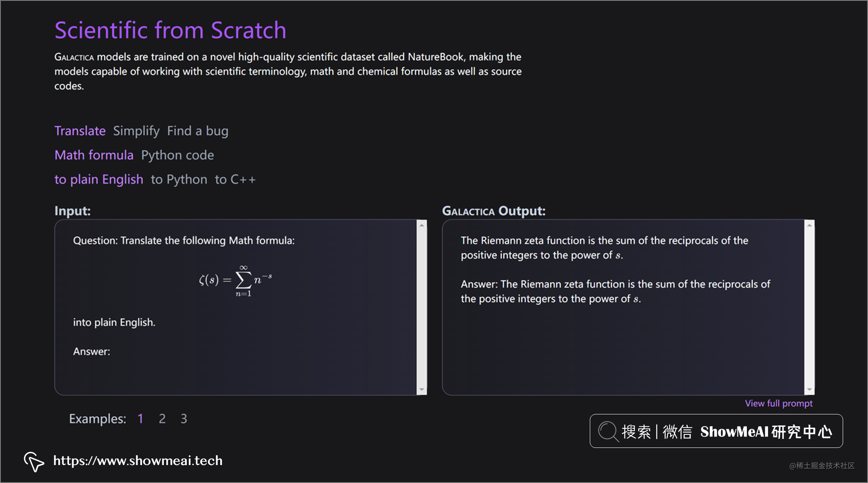The image size is (868, 483).
Task: Pick the Math formula option
Action: point(94,155)
